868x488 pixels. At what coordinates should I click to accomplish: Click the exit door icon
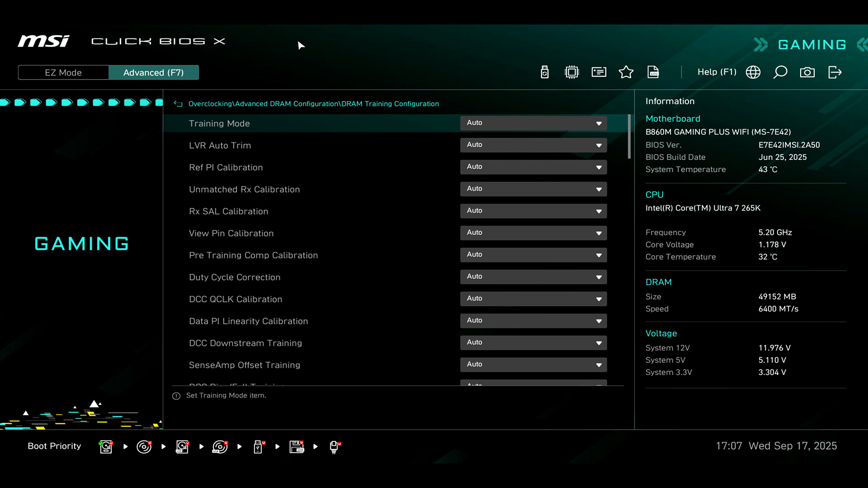click(x=835, y=72)
